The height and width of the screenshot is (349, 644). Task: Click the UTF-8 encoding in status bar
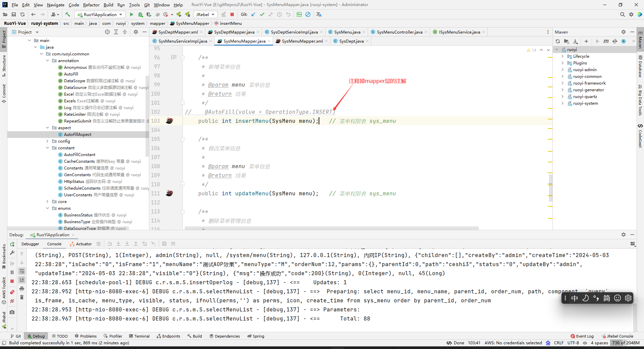573,343
